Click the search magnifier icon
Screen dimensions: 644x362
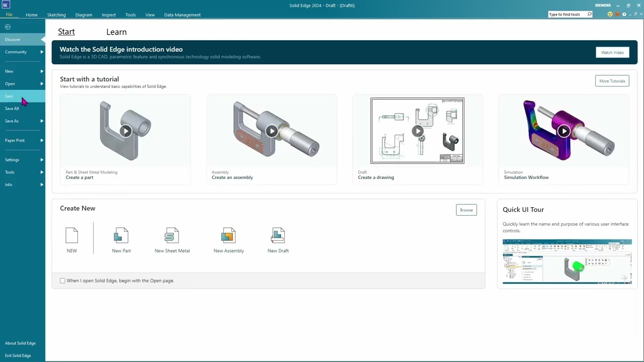pos(590,15)
